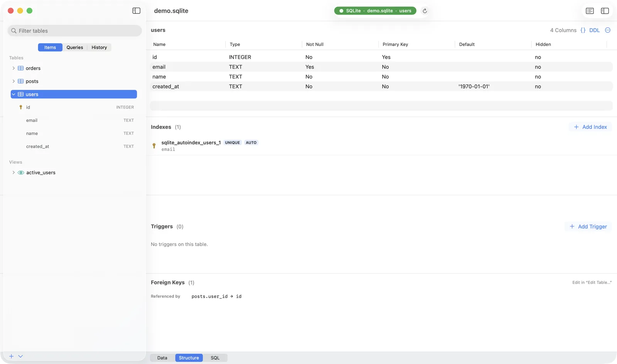Click the active_users view eye icon
This screenshot has width=617, height=364.
click(21, 173)
